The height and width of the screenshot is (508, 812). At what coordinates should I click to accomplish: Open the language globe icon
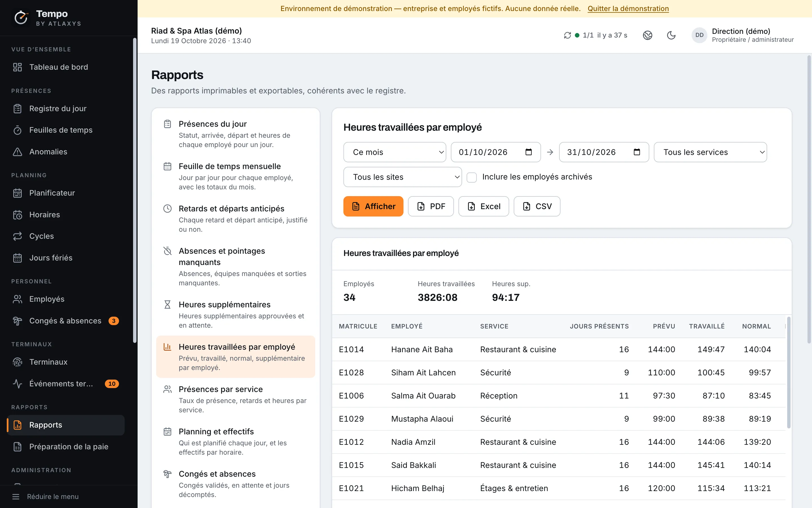tap(647, 35)
